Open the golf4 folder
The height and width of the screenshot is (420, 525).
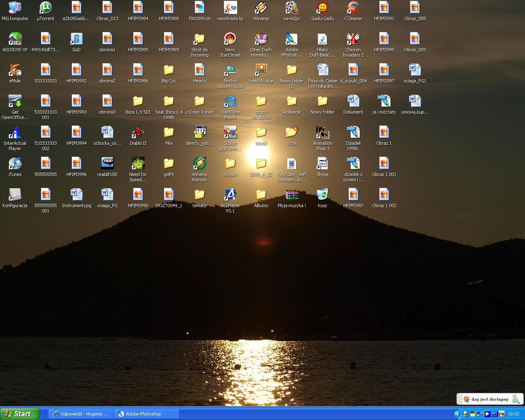click(169, 167)
